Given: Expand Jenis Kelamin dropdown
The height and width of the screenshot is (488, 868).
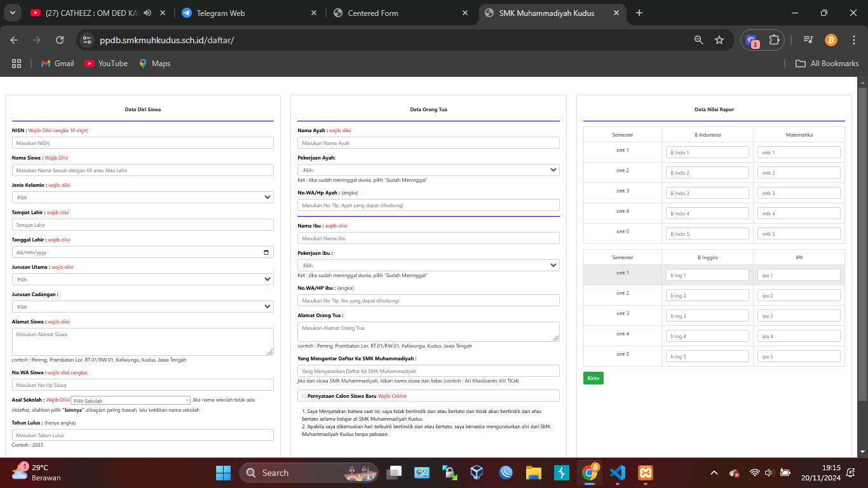Looking at the screenshot, I should pos(143,198).
